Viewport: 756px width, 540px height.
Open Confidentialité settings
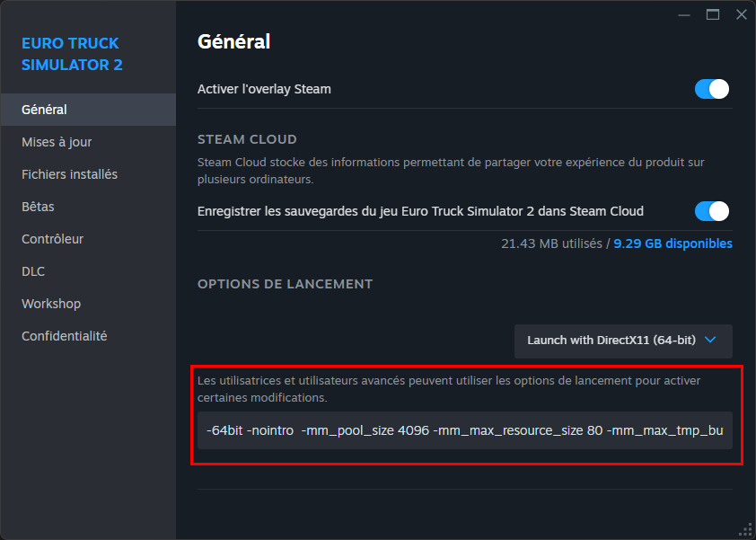88,336
